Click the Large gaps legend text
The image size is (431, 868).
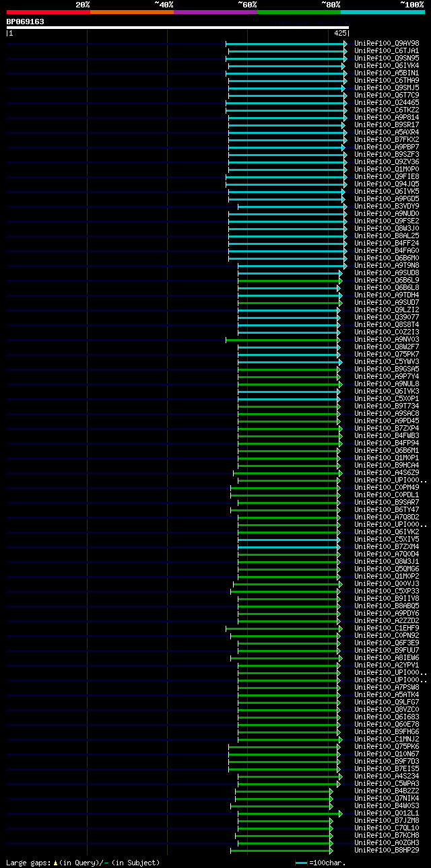click(x=83, y=863)
